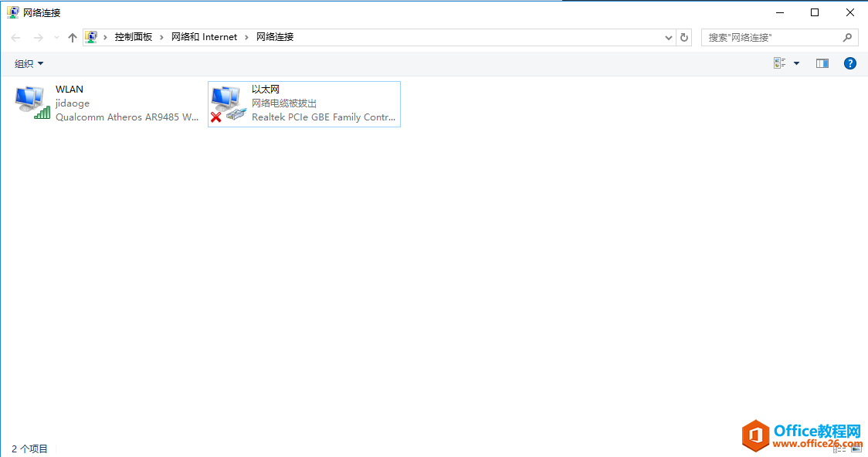Click the WLAN connection name
868x457 pixels.
pyautogui.click(x=70, y=90)
